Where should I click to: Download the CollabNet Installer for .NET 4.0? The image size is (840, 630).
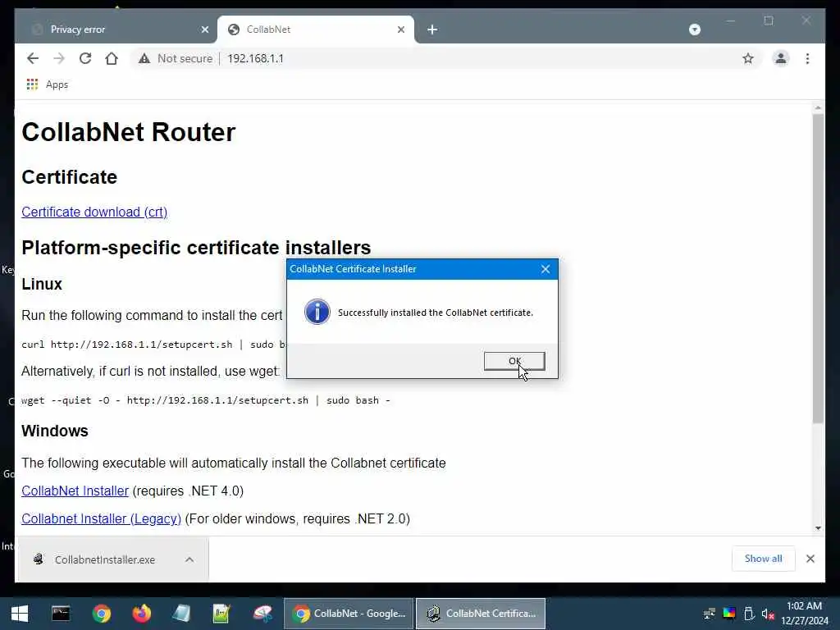coord(75,491)
